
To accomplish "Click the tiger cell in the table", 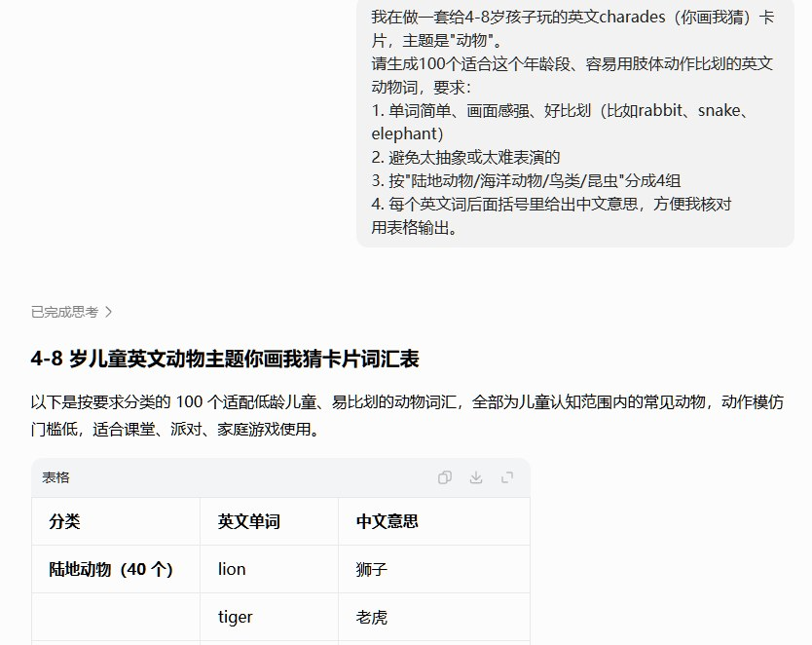I will 270,617.
